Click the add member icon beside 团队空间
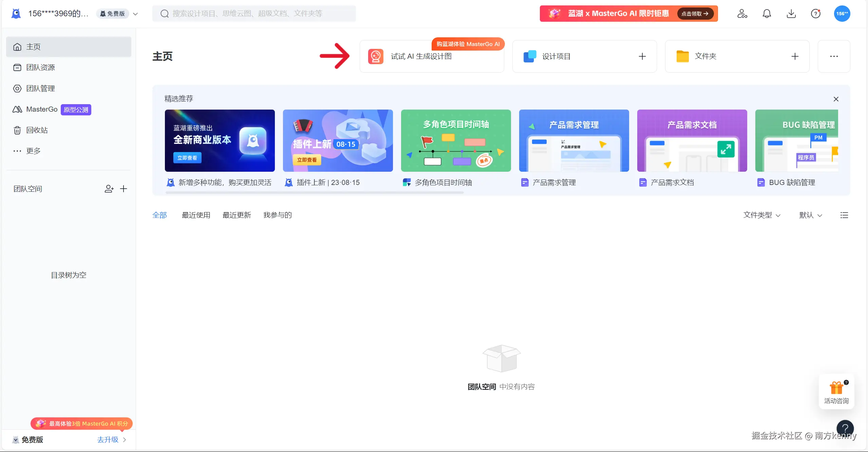Viewport: 868px width, 452px height. [108, 189]
